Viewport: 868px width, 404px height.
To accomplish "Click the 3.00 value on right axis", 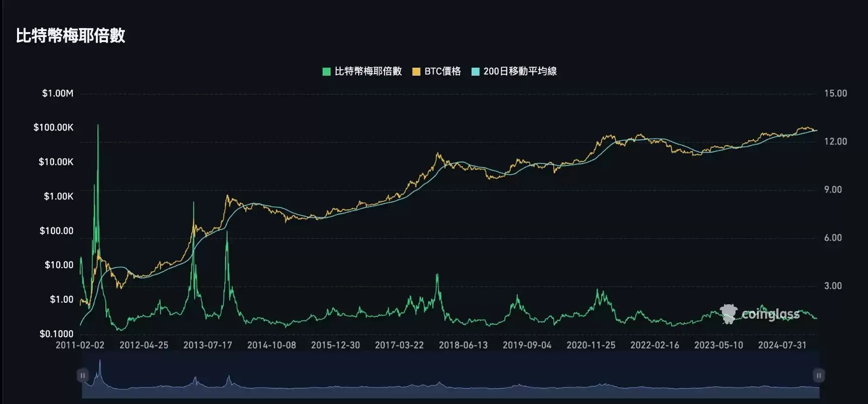I will tap(833, 286).
